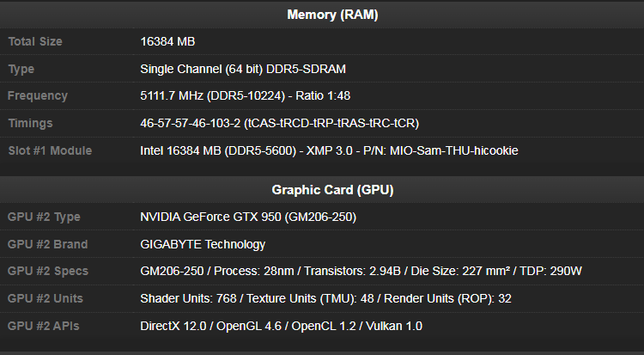This screenshot has height=355, width=644.
Task: Select the DirectX 12.0 APIs value
Action: [281, 326]
